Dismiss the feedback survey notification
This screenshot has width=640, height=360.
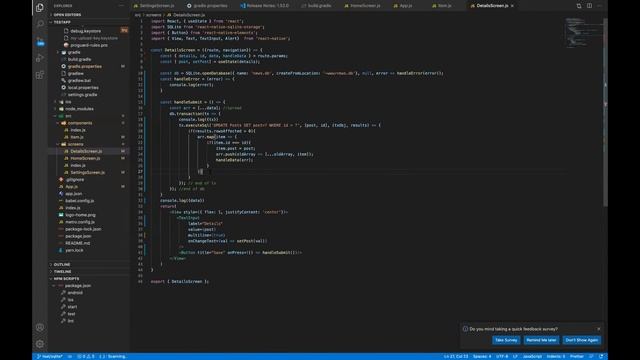point(599,329)
